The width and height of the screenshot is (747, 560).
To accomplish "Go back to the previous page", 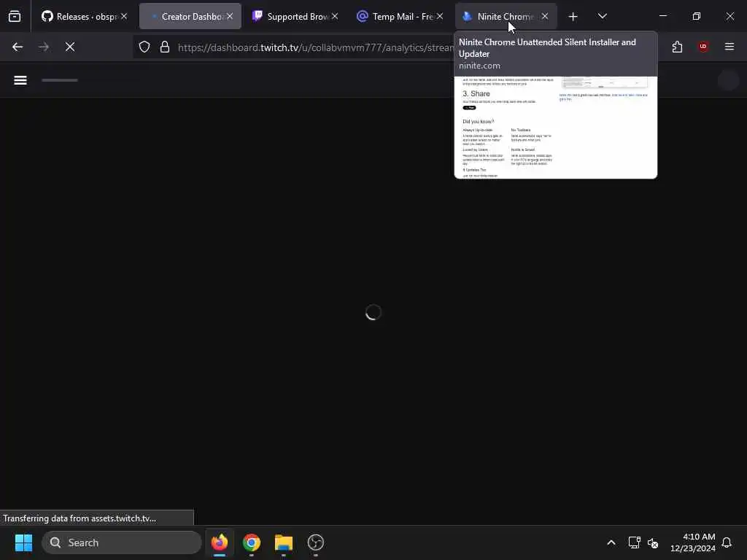I will 18,47.
